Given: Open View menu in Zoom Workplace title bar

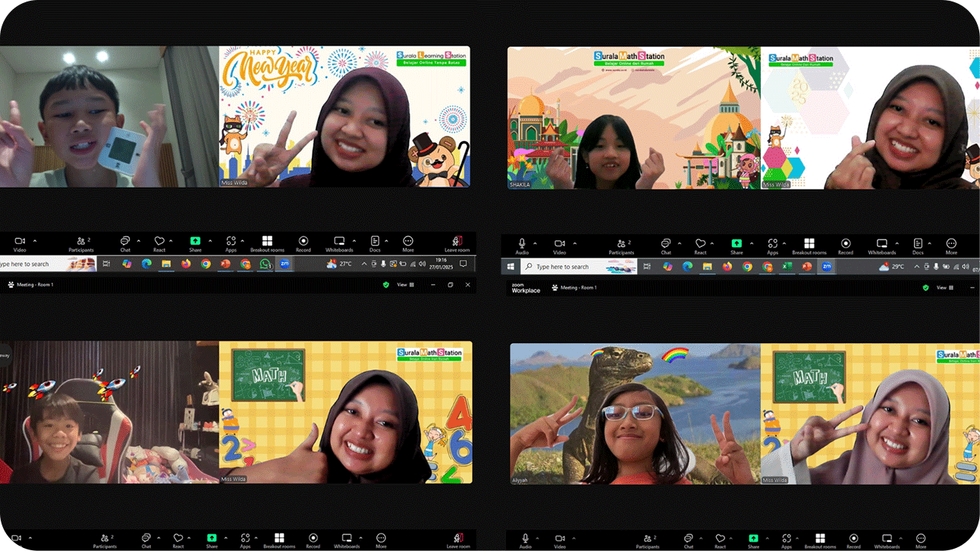Looking at the screenshot, I should (x=945, y=288).
